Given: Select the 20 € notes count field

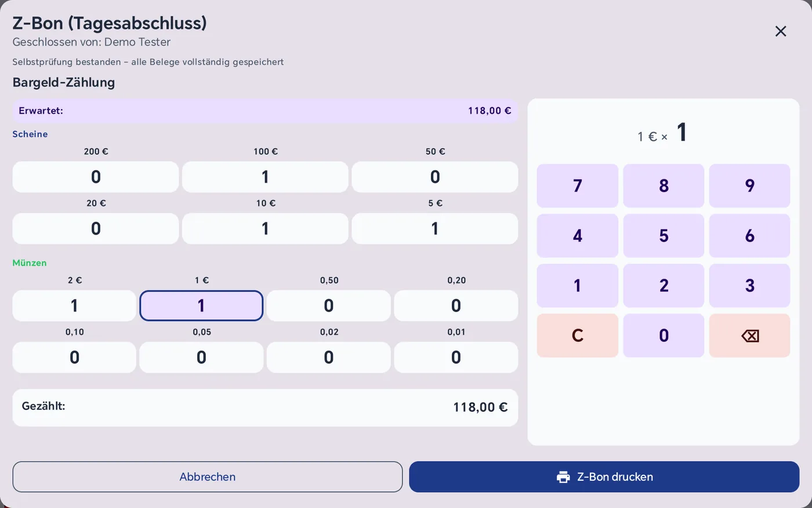Looking at the screenshot, I should [96, 229].
